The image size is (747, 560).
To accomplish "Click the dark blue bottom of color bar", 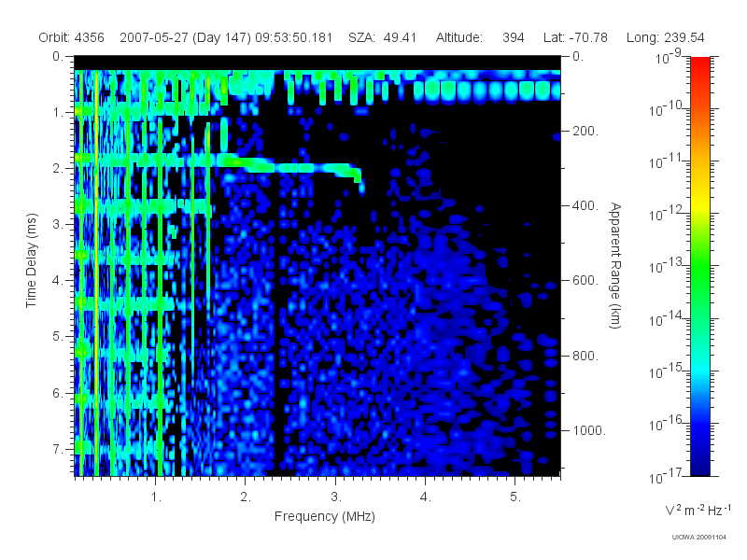I will coord(699,470).
